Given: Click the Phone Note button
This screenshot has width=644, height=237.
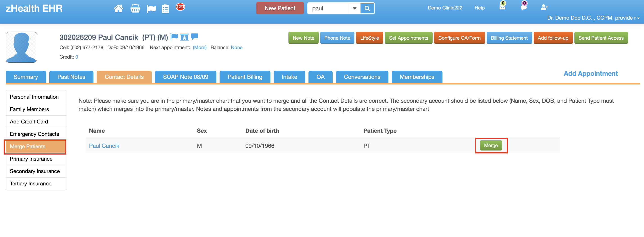Looking at the screenshot, I should click(337, 38).
